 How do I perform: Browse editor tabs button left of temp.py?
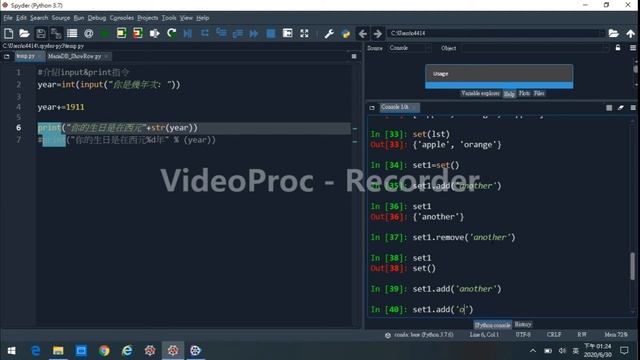point(7,56)
